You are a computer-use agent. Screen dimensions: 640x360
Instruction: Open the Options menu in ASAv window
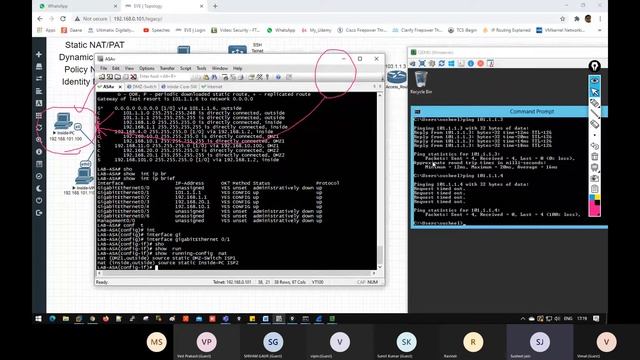tap(147, 68)
